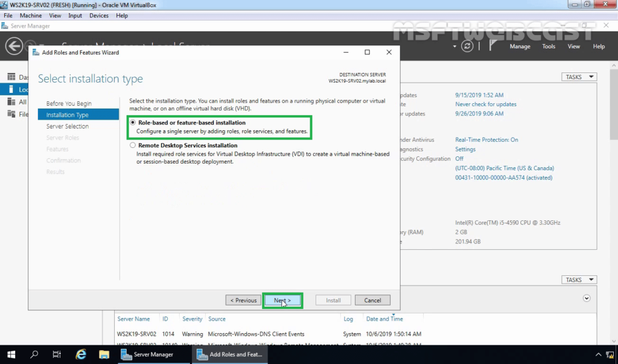
Task: Click the circular expand chevron in Events
Action: tap(587, 298)
